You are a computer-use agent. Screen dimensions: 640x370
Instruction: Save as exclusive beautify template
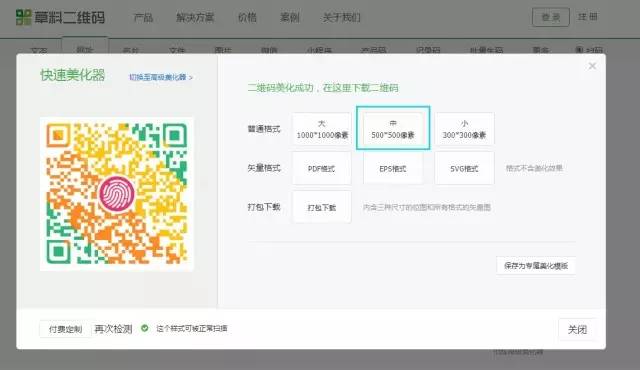click(x=536, y=266)
